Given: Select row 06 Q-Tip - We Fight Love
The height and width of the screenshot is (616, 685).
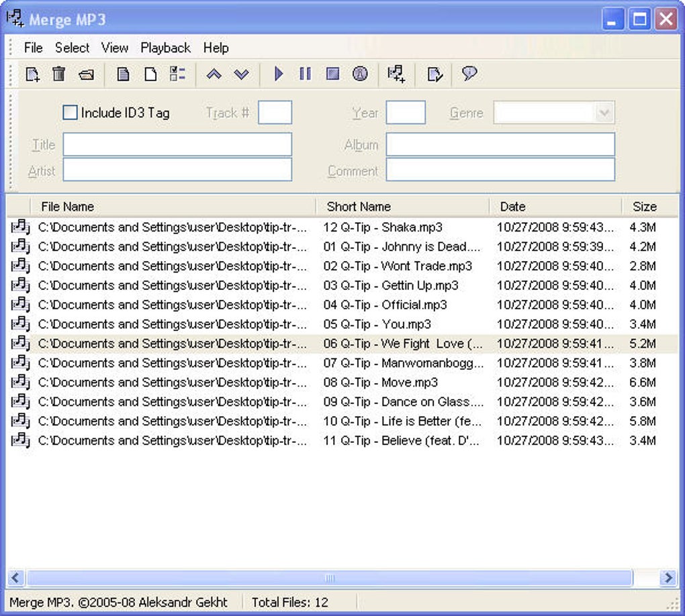Looking at the screenshot, I should coord(342,344).
